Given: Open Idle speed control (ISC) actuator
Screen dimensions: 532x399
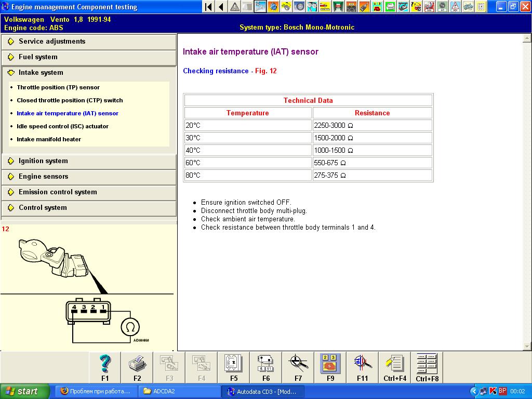Looking at the screenshot, I should point(62,126).
